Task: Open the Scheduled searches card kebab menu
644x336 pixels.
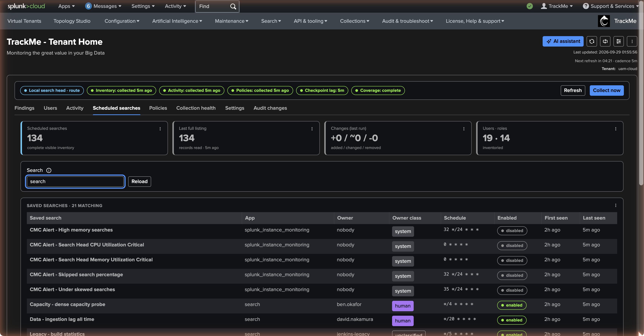Action: [x=160, y=129]
